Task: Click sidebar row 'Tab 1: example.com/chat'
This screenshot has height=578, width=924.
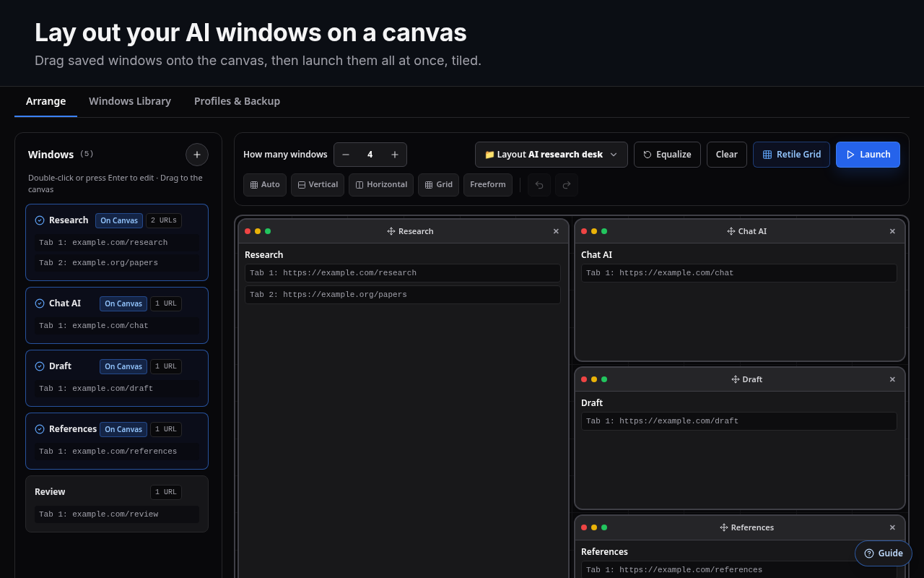Action: (x=117, y=326)
